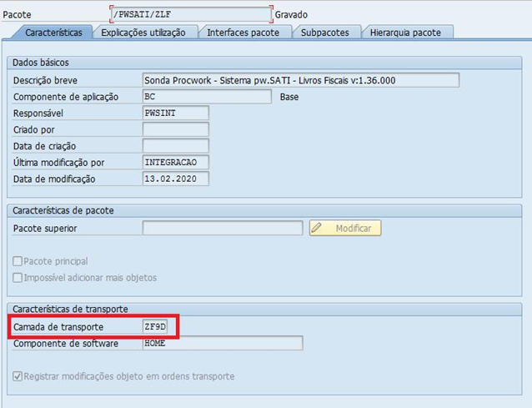Click the empty Pacote superior field
The image size is (532, 408).
pyautogui.click(x=223, y=228)
